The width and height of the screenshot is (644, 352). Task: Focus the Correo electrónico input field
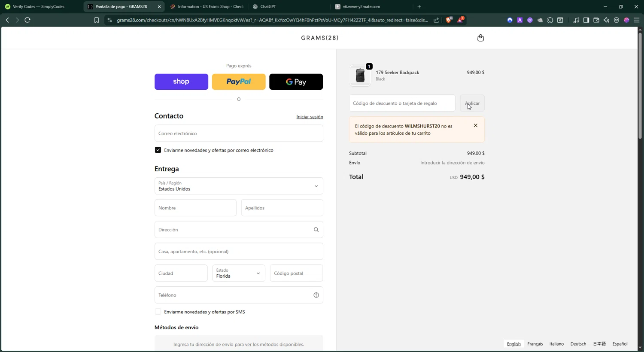coord(239,133)
